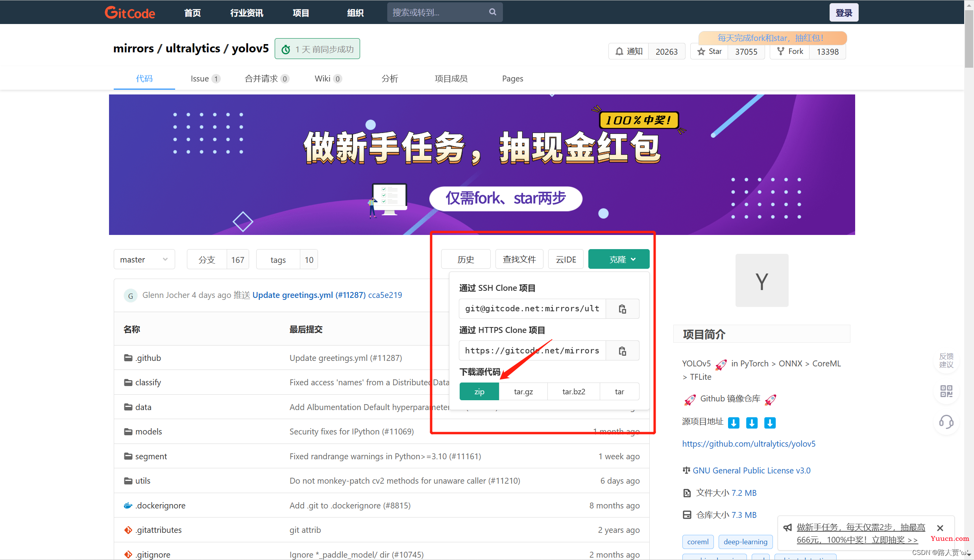Click the license scale icon
The height and width of the screenshot is (560, 974).
(x=686, y=470)
